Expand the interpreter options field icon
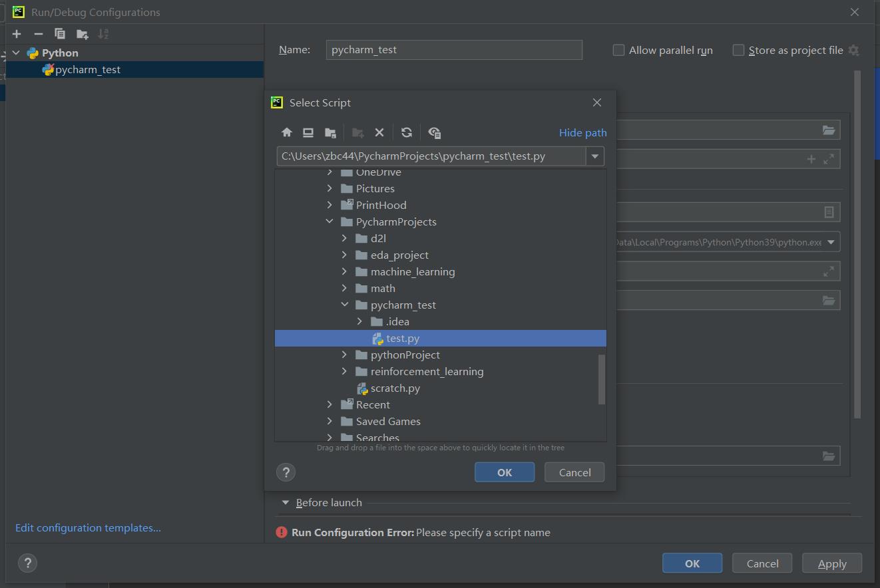 [x=829, y=271]
